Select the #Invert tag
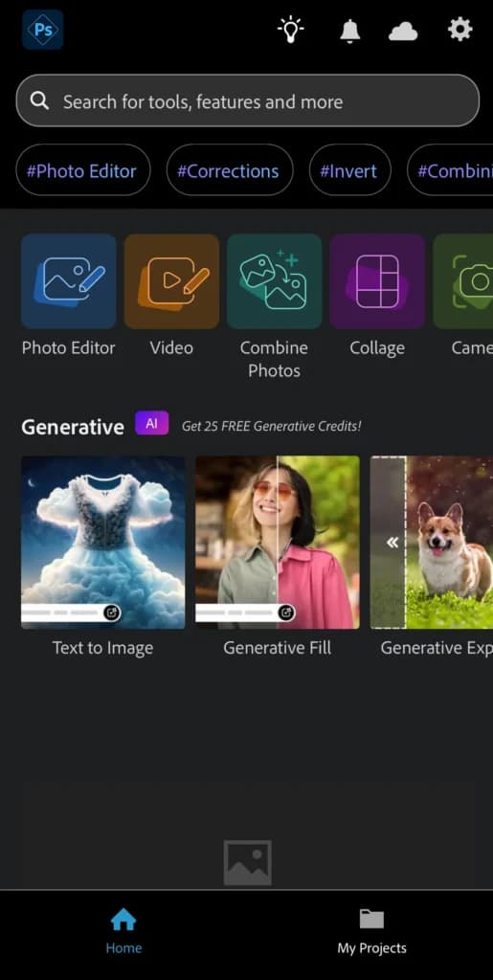The image size is (493, 980). pyautogui.click(x=350, y=170)
